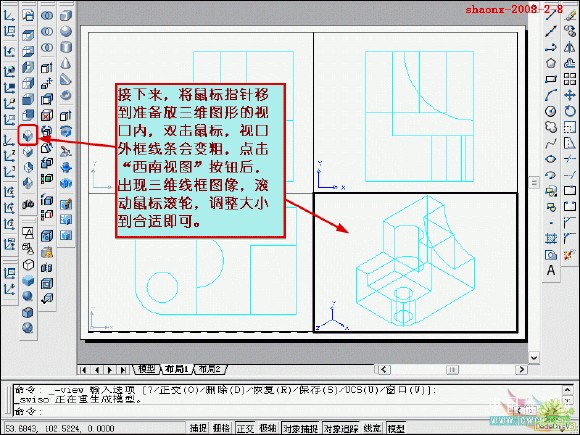Viewport: 580px width, 435px height.
Task: Select the Delete Faces icon
Action: (47, 115)
